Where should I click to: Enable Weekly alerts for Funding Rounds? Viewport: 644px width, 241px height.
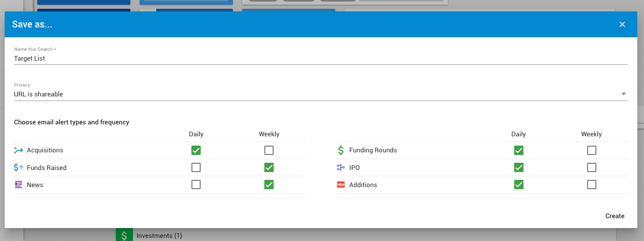[592, 150]
